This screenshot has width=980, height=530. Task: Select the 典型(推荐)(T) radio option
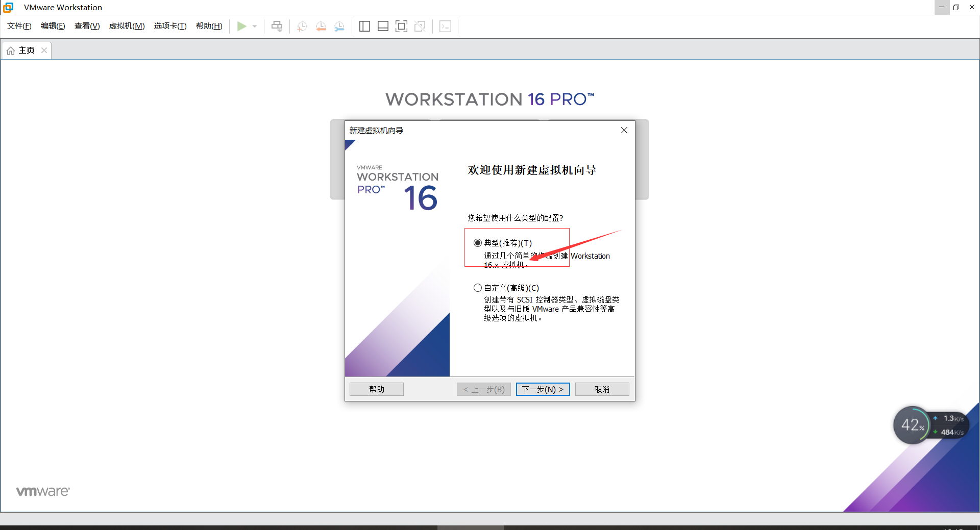pos(477,243)
